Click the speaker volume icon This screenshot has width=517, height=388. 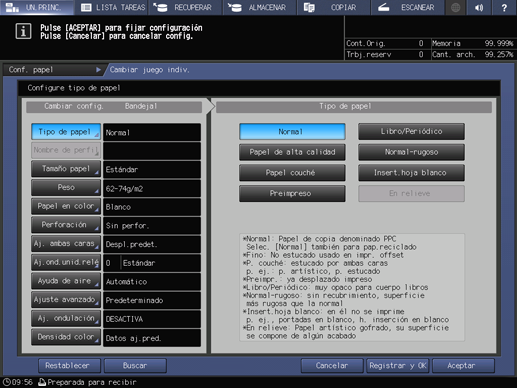point(479,7)
